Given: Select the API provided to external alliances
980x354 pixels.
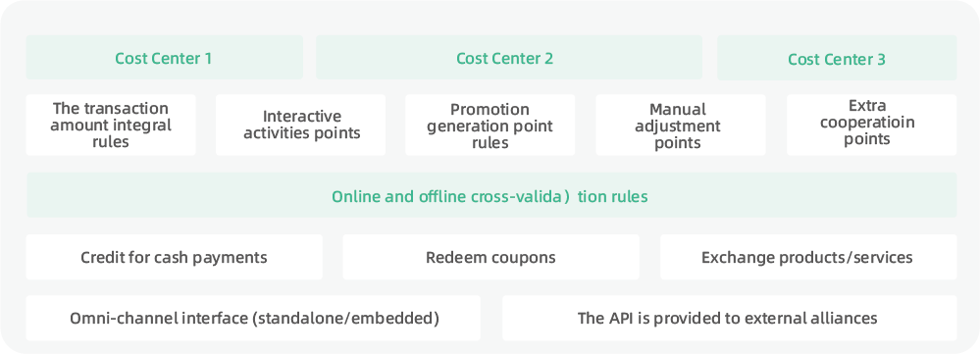Looking at the screenshot, I should 730,319.
